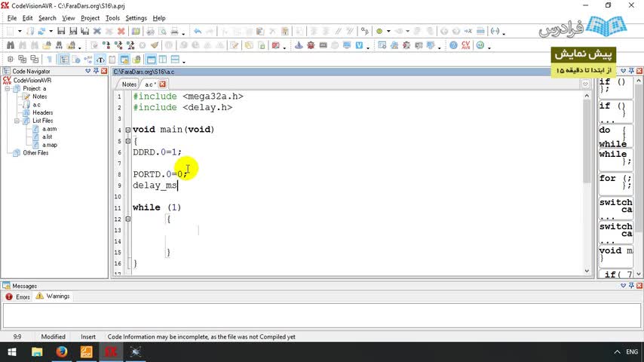This screenshot has height=362, width=644.
Task: Click the alpha-beta character tool icon
Action: [x=365, y=31]
